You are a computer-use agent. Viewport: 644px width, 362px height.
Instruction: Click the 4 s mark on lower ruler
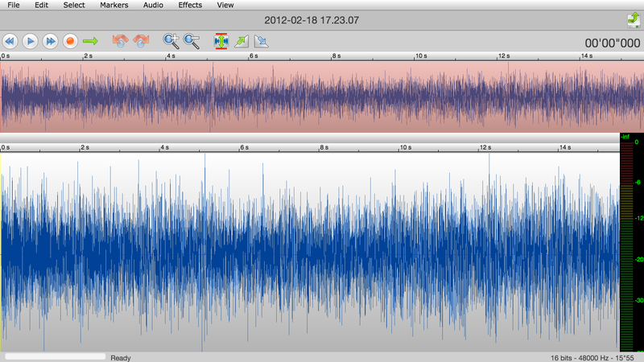(164, 147)
